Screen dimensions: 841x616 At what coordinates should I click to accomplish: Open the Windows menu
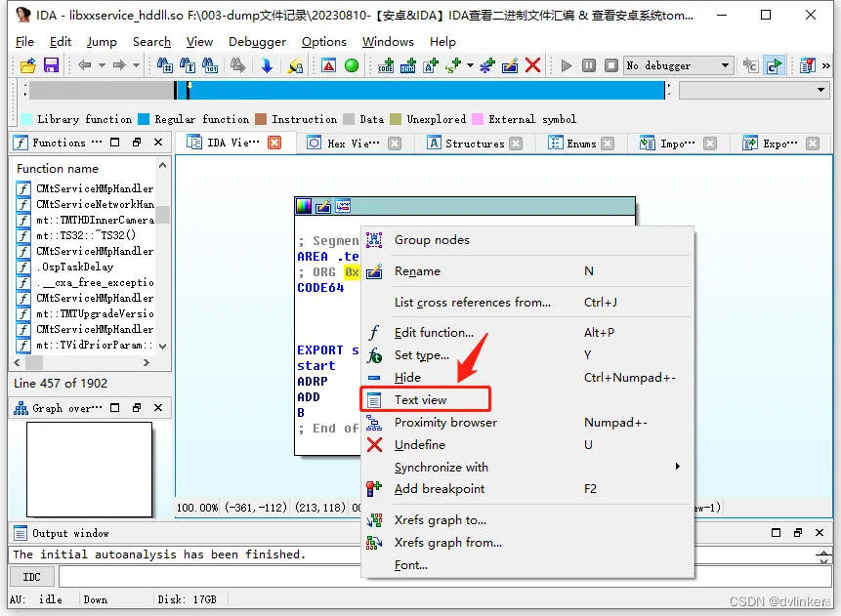tap(388, 42)
